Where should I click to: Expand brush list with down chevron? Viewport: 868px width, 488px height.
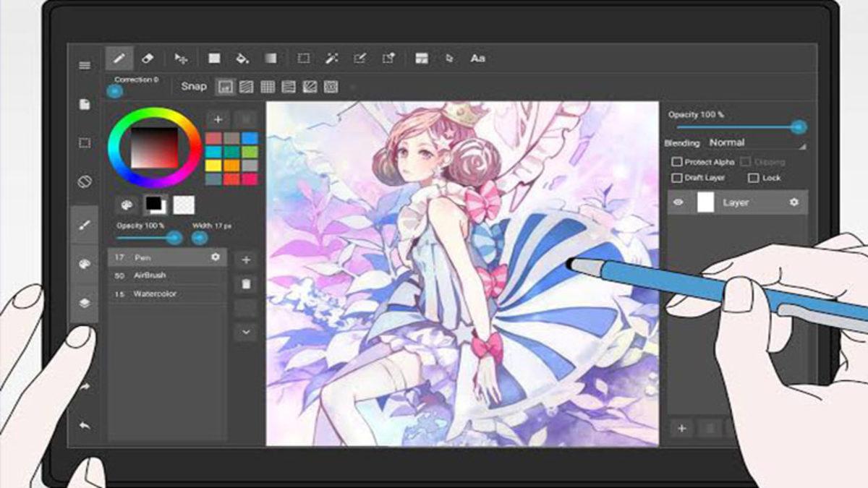(x=246, y=332)
